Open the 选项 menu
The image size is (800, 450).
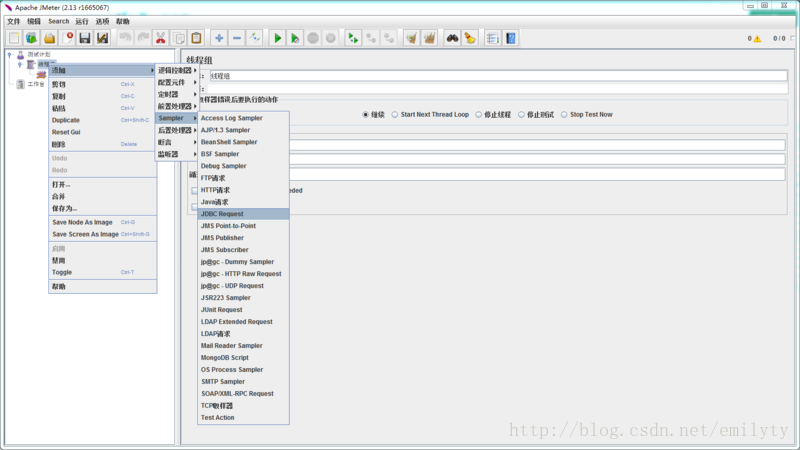[102, 21]
